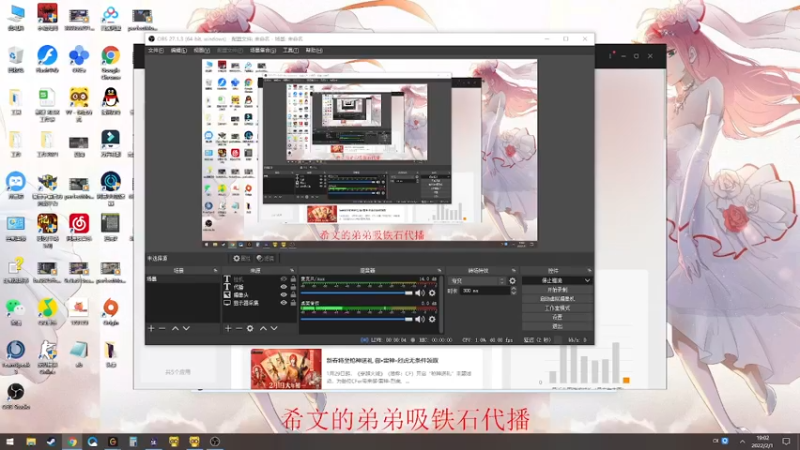Screen dimensions: 800x450
Task: Adjust transition duration stepper arrows
Action: (513, 291)
